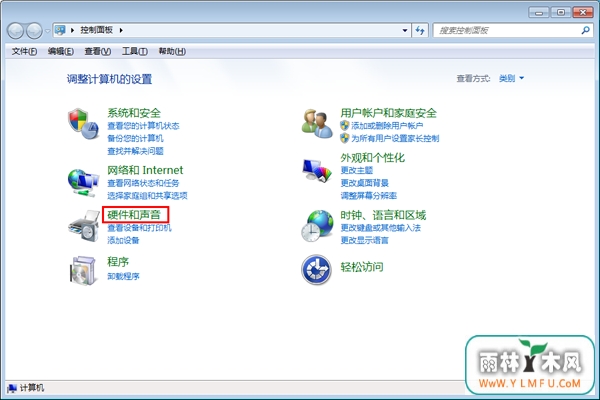Screen dimensions: 600x400
Task: Click the 卸载程序 link
Action: (123, 276)
